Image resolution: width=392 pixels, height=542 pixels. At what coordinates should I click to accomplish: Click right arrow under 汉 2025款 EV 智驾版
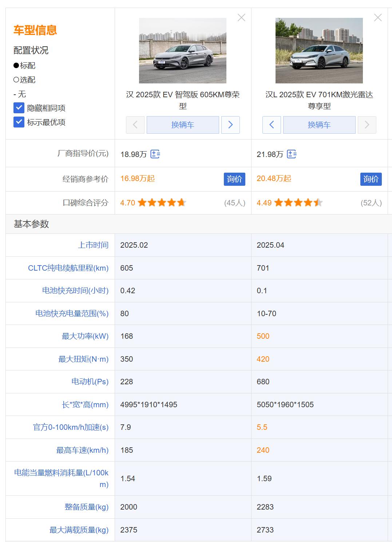click(230, 125)
